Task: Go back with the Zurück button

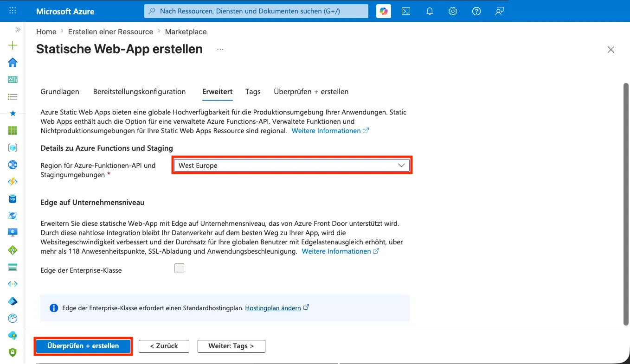Action: [x=164, y=346]
